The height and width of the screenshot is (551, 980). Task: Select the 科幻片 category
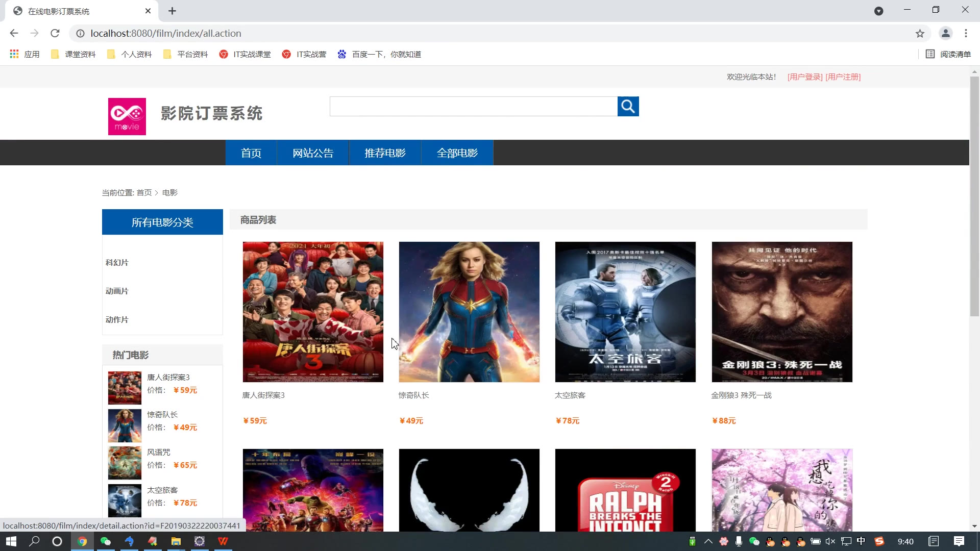117,262
